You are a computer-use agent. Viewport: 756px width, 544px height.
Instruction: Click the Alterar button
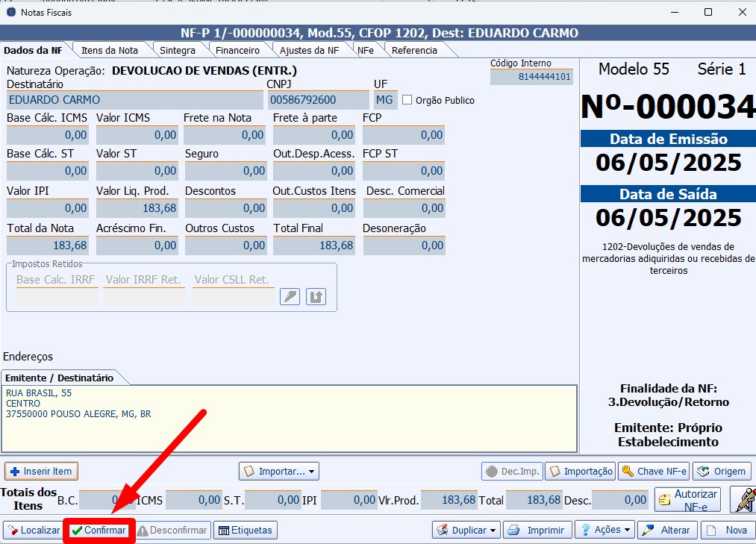point(667,530)
